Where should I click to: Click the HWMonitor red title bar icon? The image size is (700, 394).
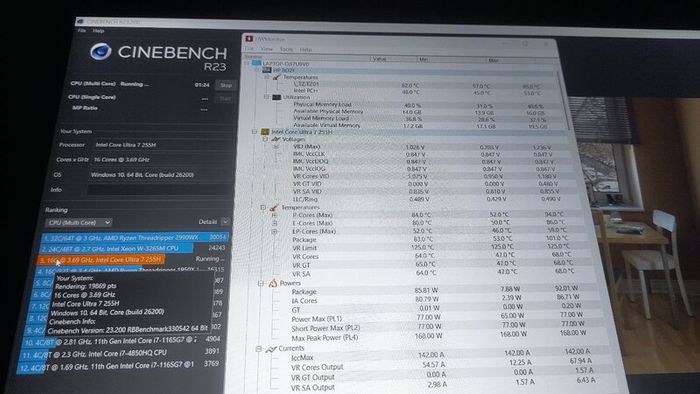coord(249,39)
